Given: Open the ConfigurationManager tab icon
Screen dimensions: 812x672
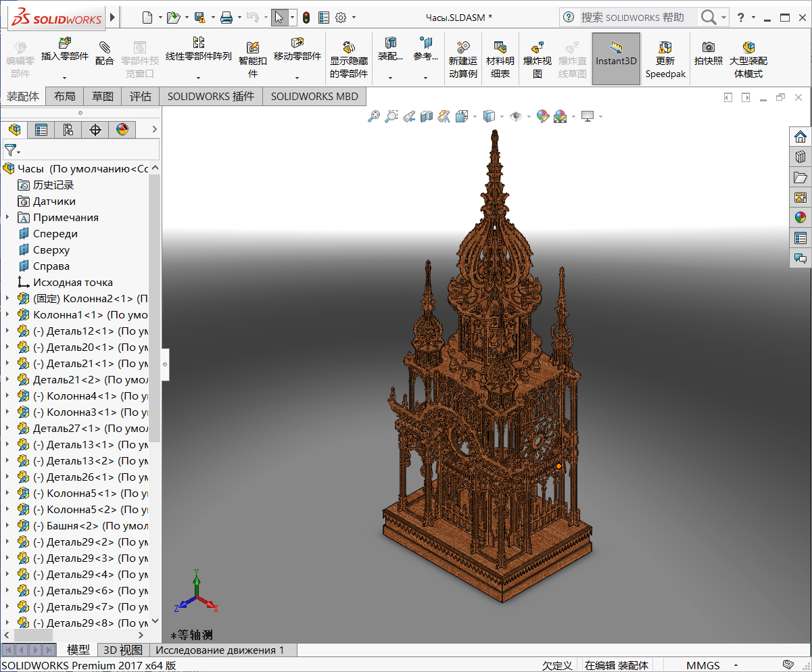Looking at the screenshot, I should point(68,130).
